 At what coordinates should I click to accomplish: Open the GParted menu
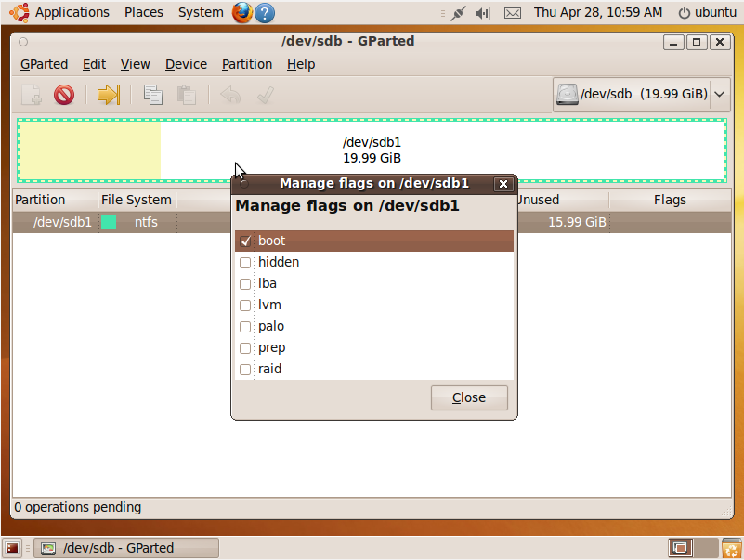[45, 64]
